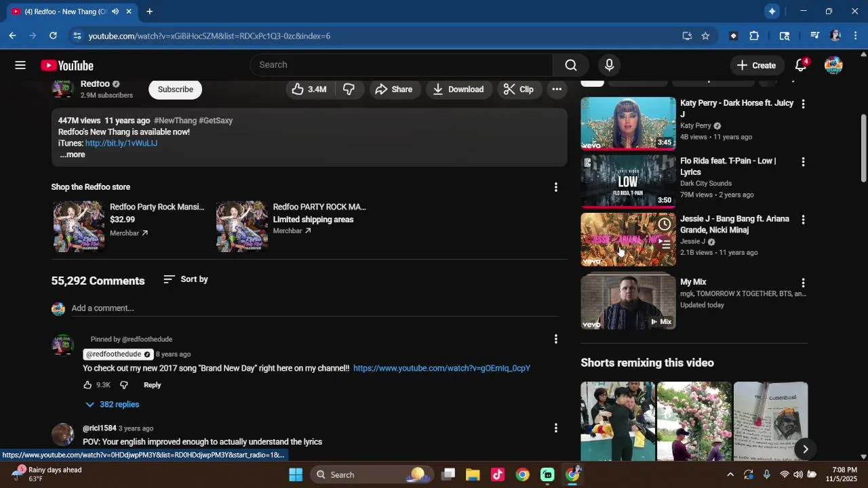The image size is (868, 488).
Task: Open the iTunes bit.ly link
Action: pyautogui.click(x=121, y=143)
